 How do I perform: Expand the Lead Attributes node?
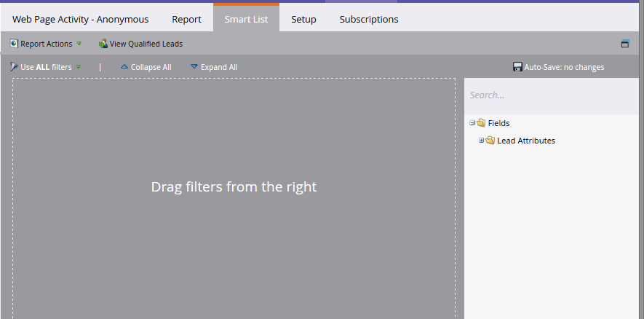[x=481, y=141]
